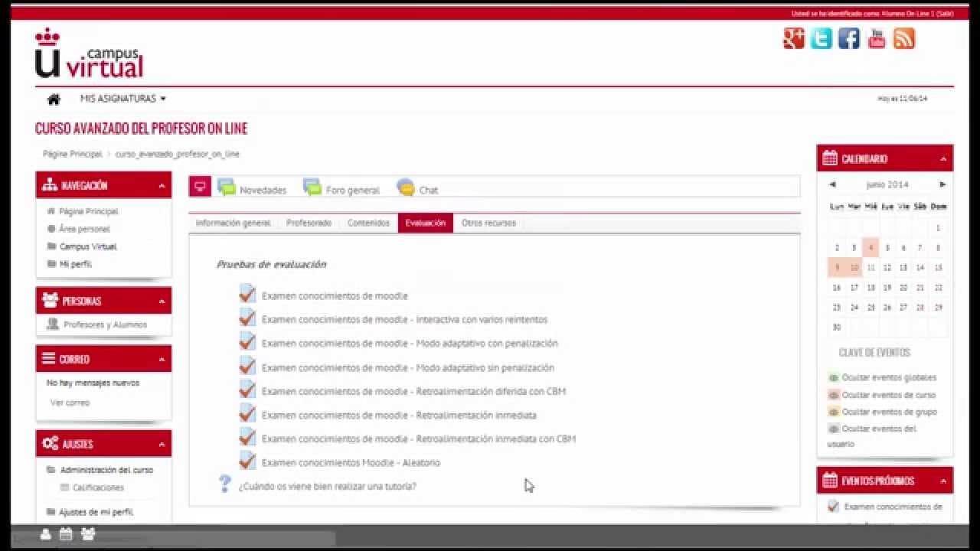Toggle Ocultar eventos de grupo eye icon
This screenshot has width=980, height=551.
(x=834, y=412)
